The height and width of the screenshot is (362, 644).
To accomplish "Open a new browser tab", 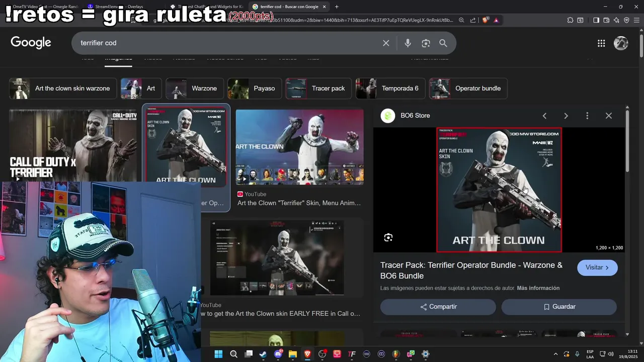I will [337, 7].
